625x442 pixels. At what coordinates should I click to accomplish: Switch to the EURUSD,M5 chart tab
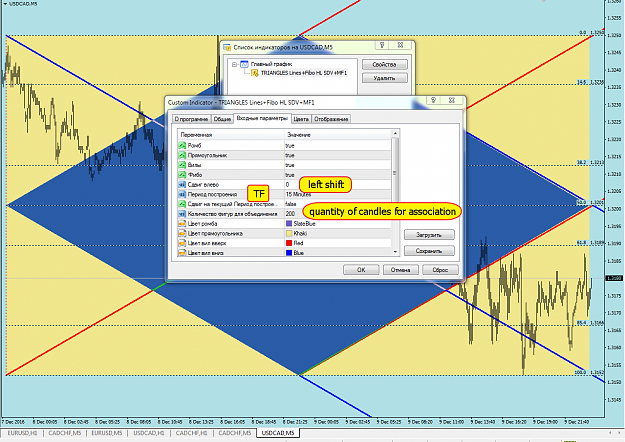tap(107, 433)
